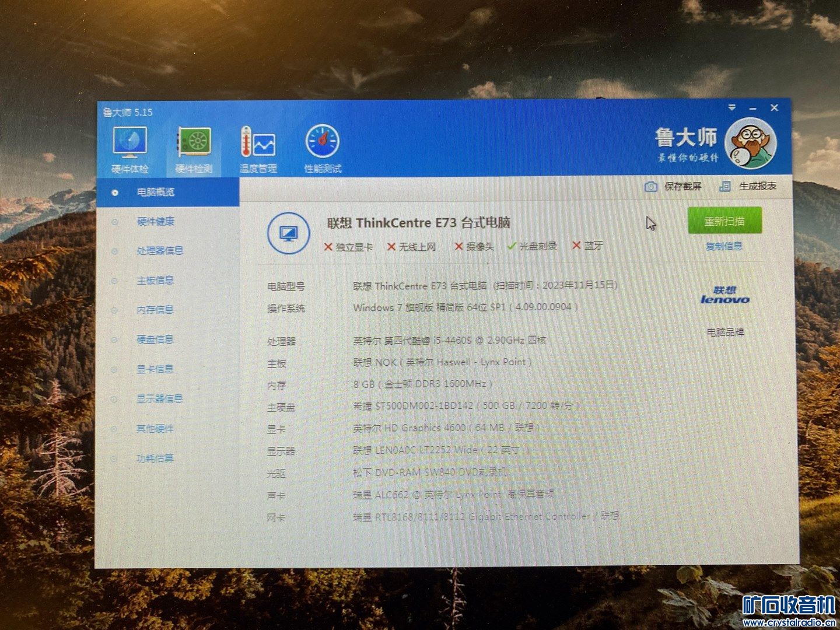Click the 保存截屏 save screenshot button

[673, 186]
